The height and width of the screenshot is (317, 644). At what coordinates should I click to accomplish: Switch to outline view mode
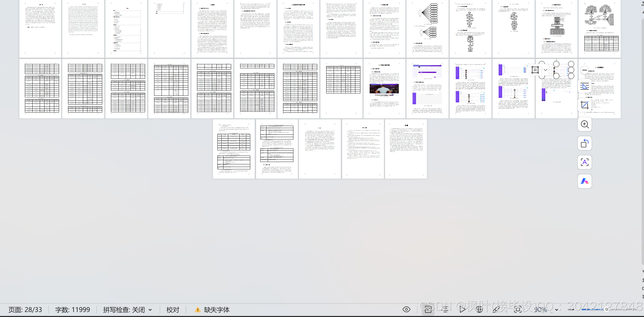(x=445, y=309)
